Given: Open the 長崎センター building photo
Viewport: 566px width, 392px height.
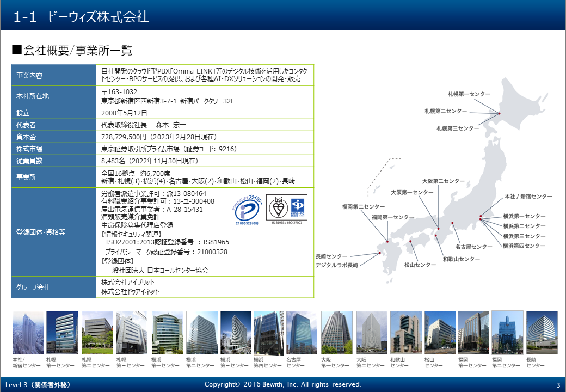Looking at the screenshot, I should click(x=542, y=333).
